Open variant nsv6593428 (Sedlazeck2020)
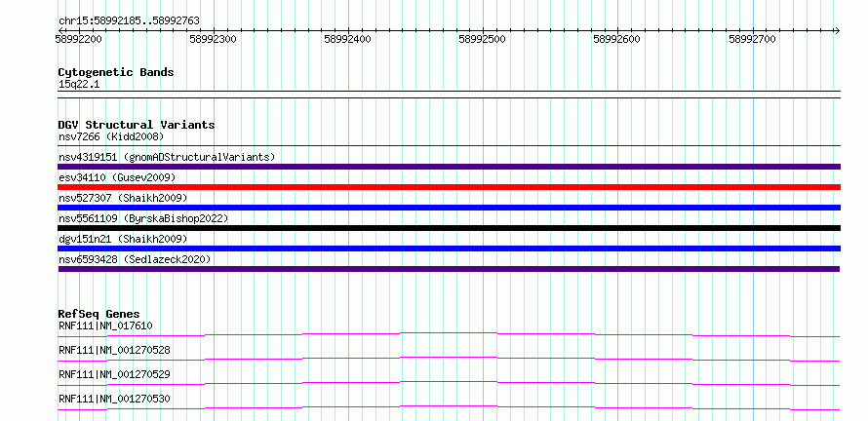The height and width of the screenshot is (421, 868). [135, 259]
